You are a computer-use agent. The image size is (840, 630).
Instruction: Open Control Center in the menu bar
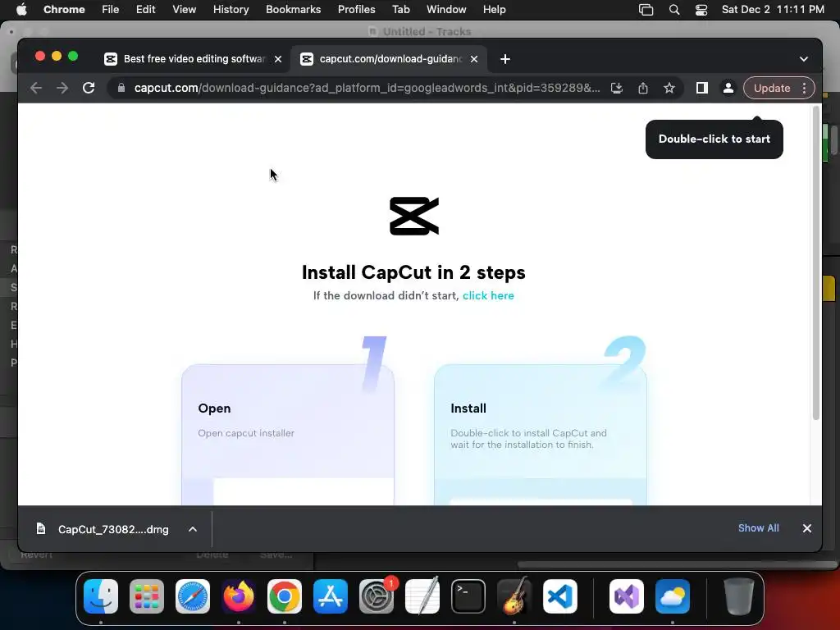click(701, 10)
